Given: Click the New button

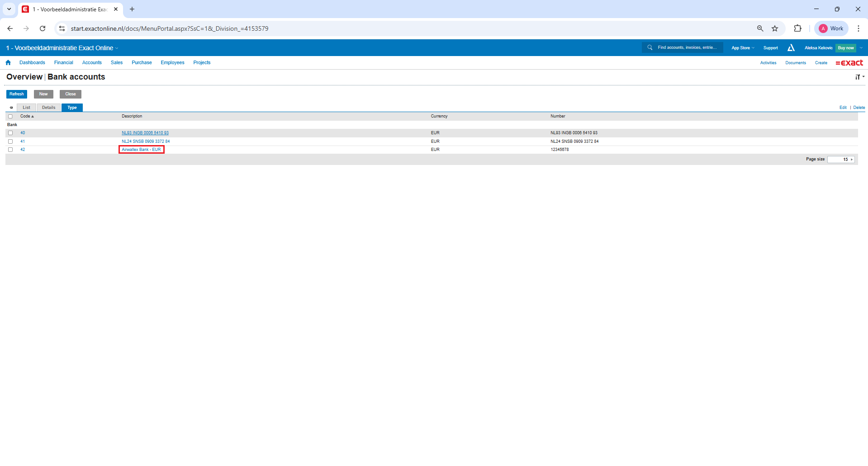Looking at the screenshot, I should [43, 94].
